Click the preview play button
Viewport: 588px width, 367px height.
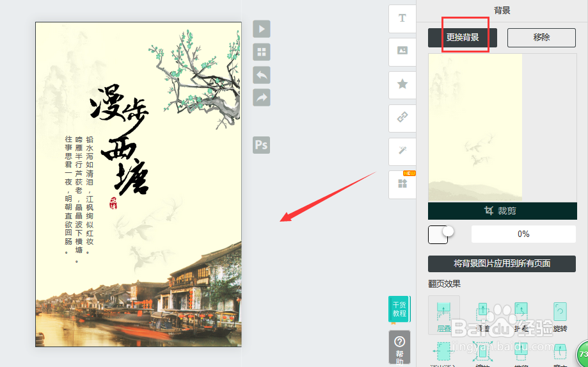[262, 29]
